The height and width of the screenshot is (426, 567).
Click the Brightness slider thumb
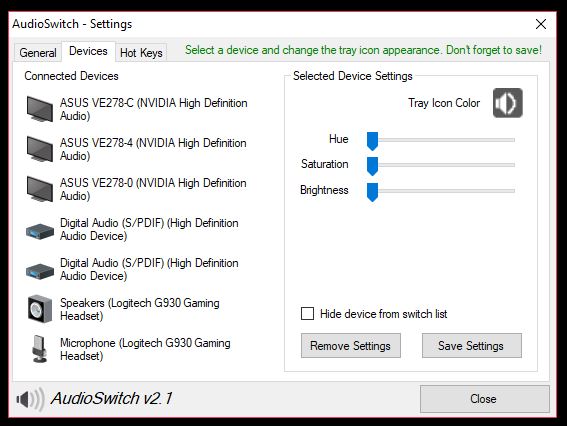point(372,192)
